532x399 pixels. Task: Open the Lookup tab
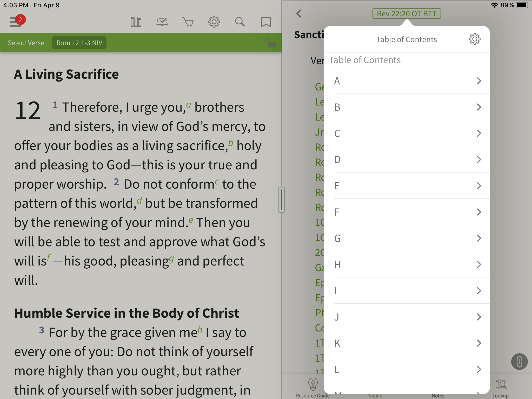point(501,388)
